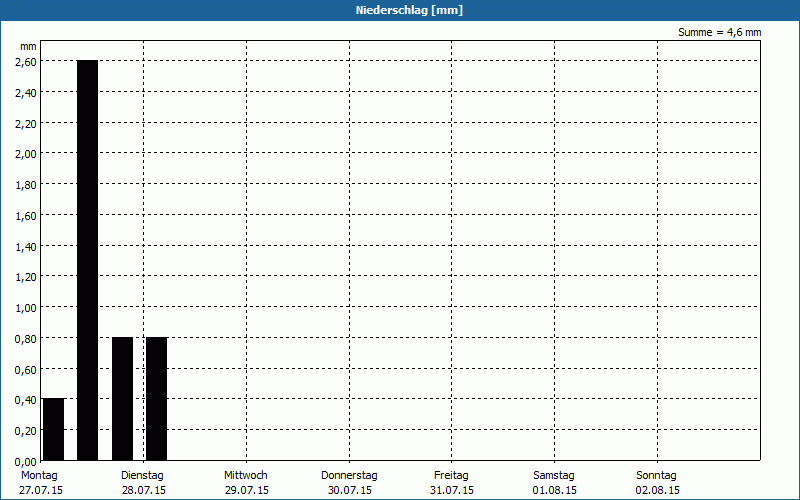Select the Dienstag day label
The image size is (800, 500).
coord(142,476)
